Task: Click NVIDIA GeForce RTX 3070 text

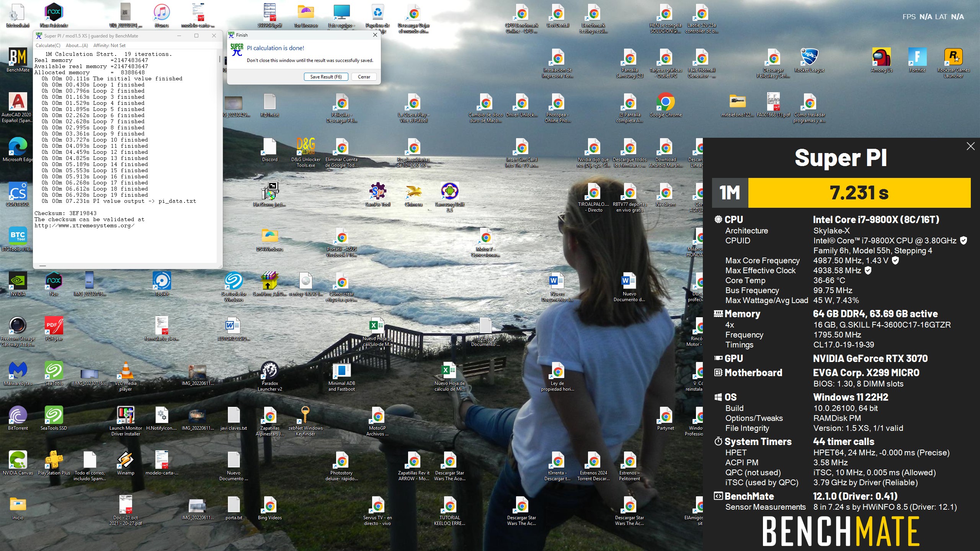Action: 870,359
